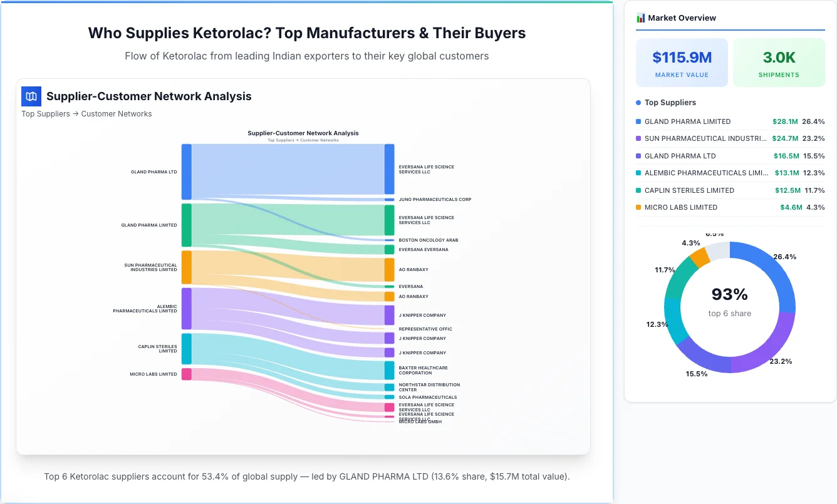The height and width of the screenshot is (504, 837).
Task: Click the blue network analysis icon beside the panel title
Action: click(31, 96)
